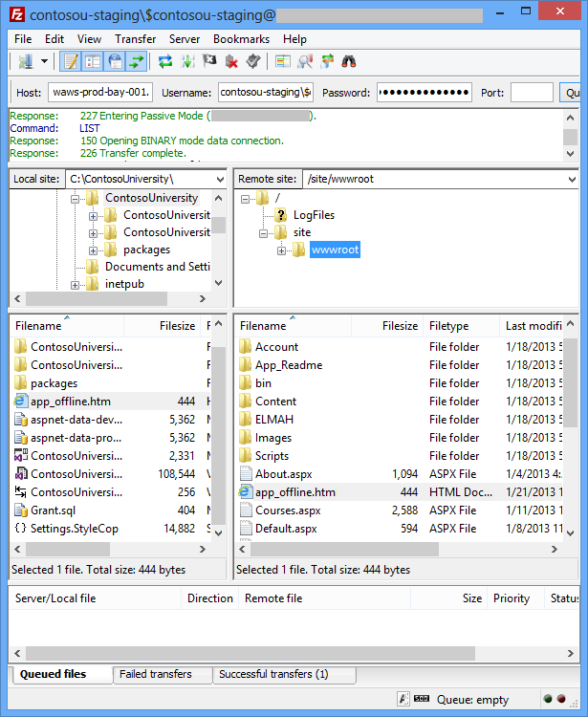
Task: Click the process queue toolbar icon
Action: (187, 61)
